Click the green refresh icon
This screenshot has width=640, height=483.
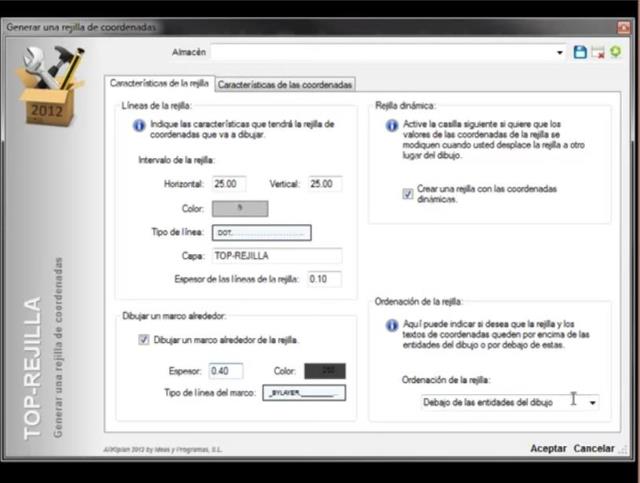[616, 52]
